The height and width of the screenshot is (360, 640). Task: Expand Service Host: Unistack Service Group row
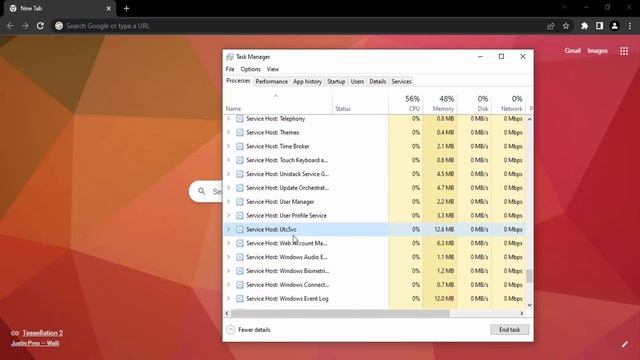click(x=229, y=174)
